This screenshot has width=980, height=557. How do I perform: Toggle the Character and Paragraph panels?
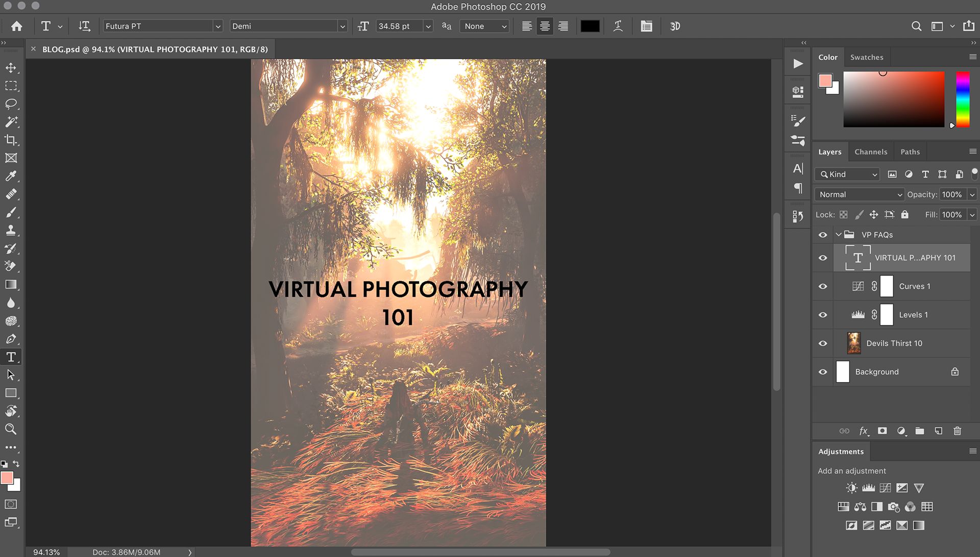click(646, 26)
